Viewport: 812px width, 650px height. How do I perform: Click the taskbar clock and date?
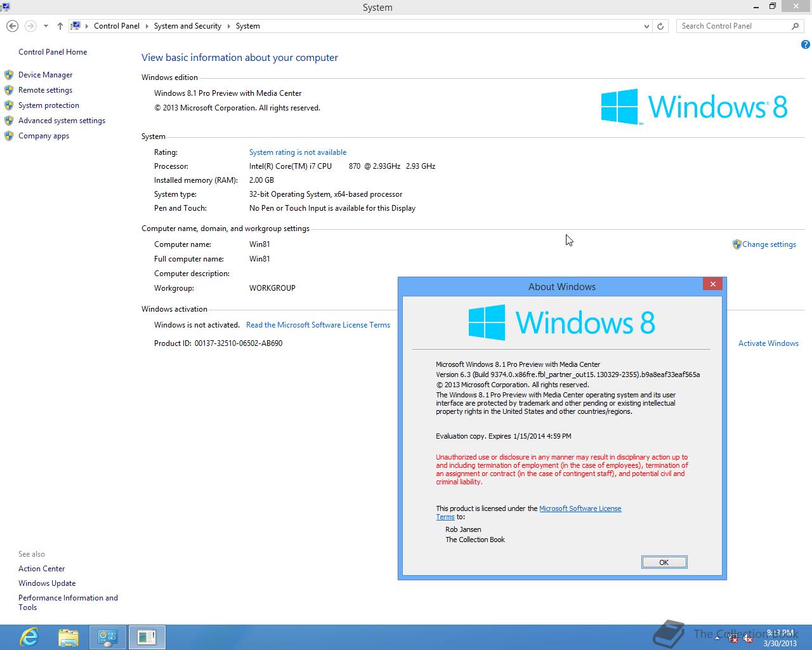tap(780, 638)
